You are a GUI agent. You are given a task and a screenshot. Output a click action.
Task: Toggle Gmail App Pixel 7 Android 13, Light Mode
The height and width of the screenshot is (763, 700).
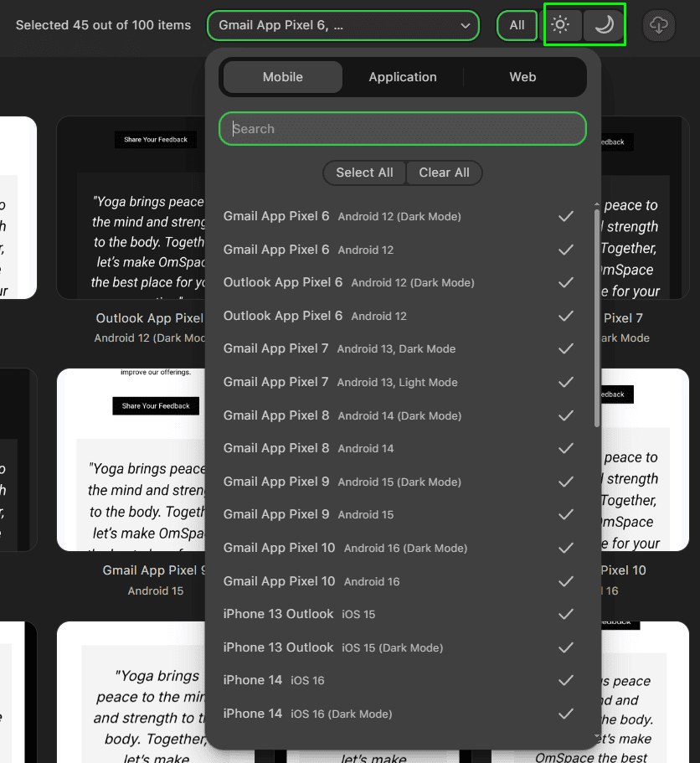(x=566, y=382)
